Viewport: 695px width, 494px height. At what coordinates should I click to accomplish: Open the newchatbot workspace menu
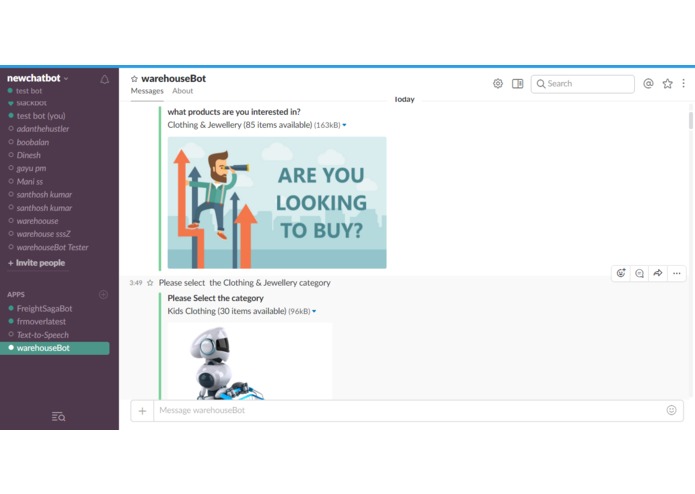click(x=38, y=78)
